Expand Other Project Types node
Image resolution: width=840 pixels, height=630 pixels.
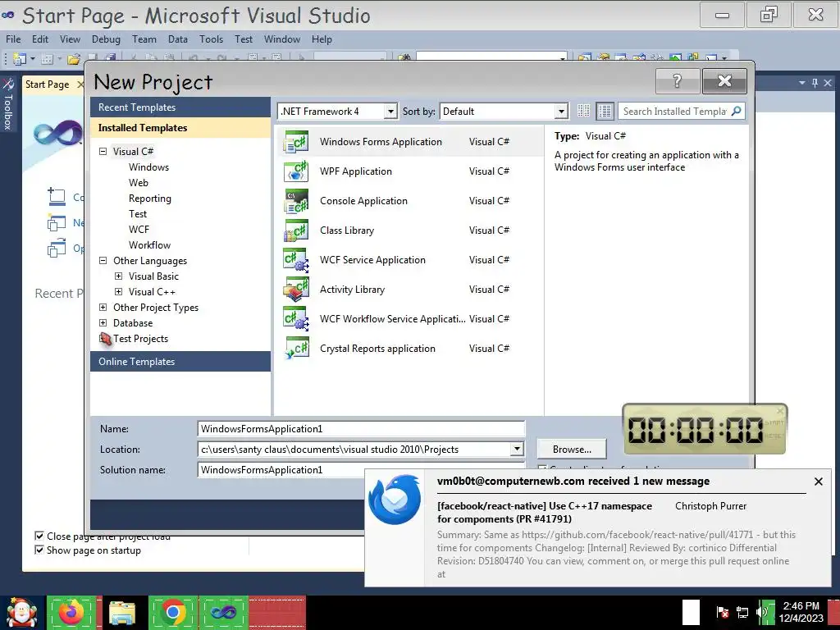click(103, 308)
